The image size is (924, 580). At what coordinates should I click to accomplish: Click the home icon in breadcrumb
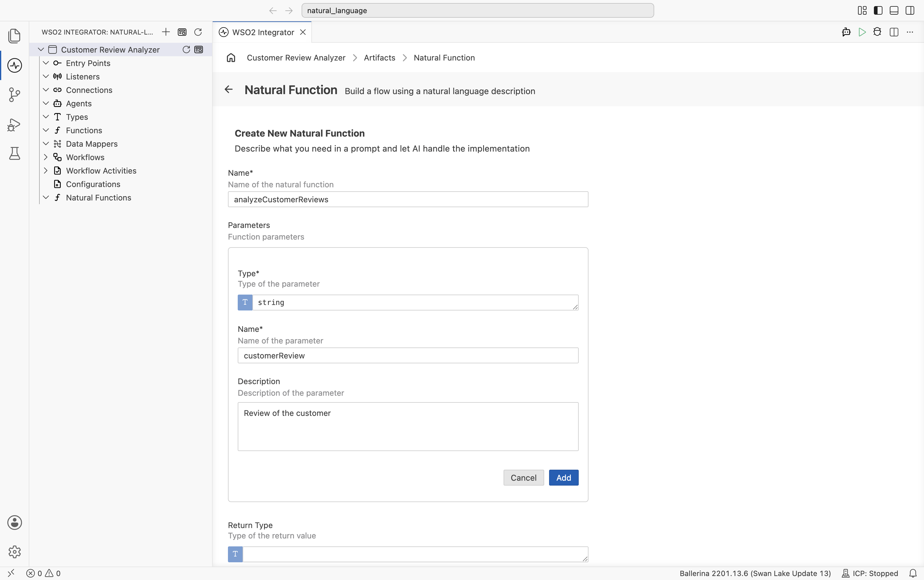[231, 57]
